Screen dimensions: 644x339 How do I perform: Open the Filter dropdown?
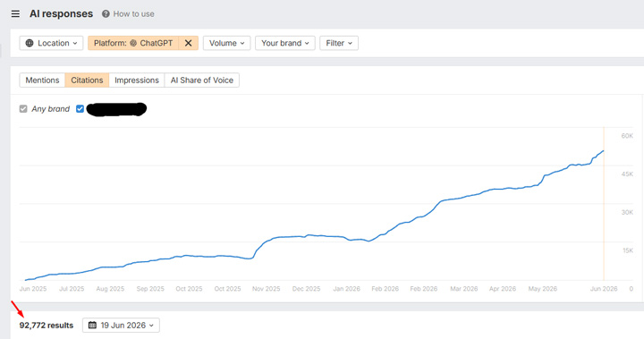click(339, 43)
